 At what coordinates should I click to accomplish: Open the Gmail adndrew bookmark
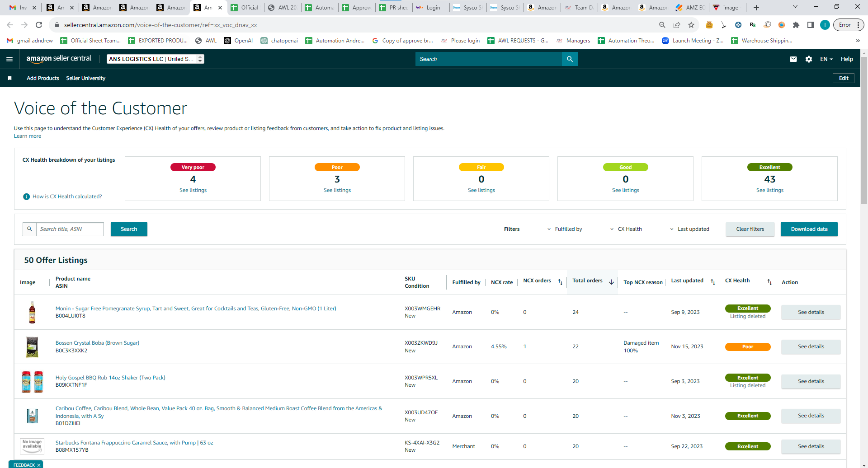pos(30,41)
